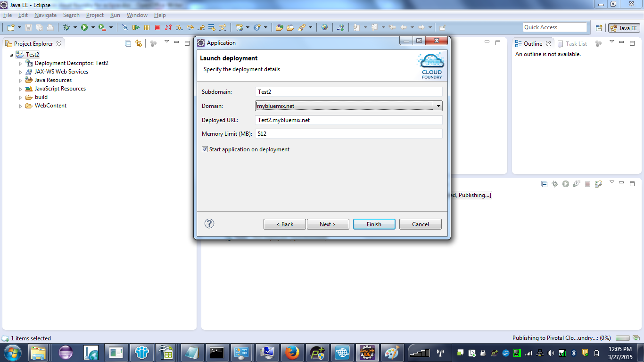Launch Debug from the toolbar icon
This screenshot has width=644, height=362.
(67, 27)
